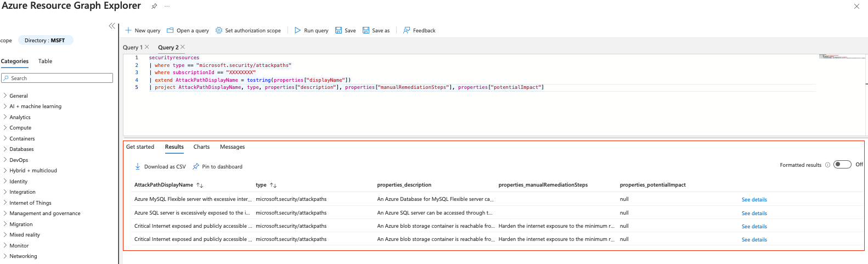Screen dimensions: 868x264
Task: Run the query with the play icon
Action: (297, 30)
